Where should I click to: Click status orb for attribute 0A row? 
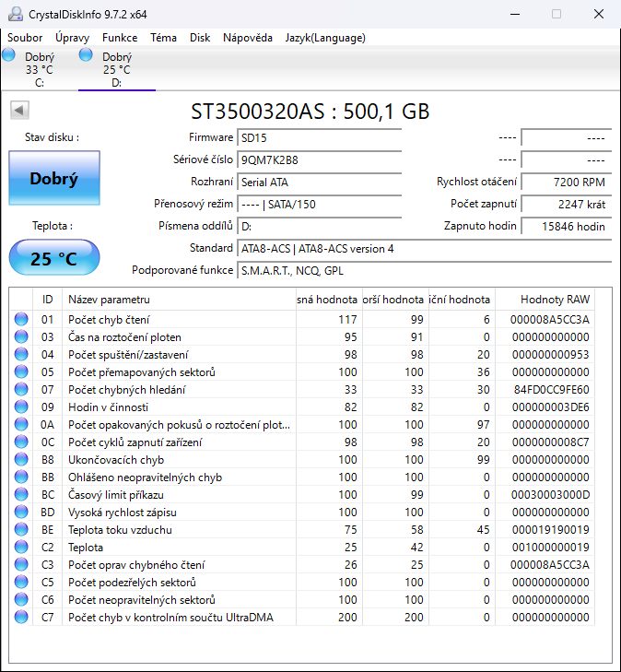(21, 424)
